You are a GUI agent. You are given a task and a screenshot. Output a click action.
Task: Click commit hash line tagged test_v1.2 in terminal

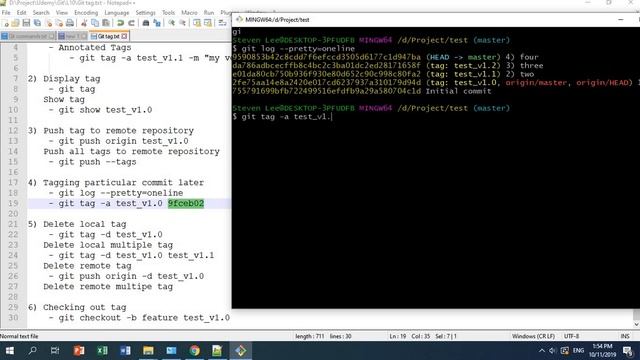coord(388,66)
